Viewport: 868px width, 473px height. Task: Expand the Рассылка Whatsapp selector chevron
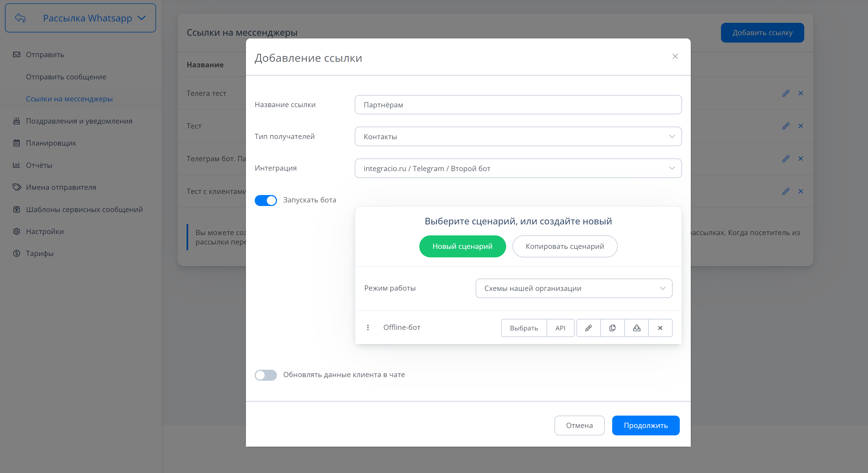click(142, 18)
